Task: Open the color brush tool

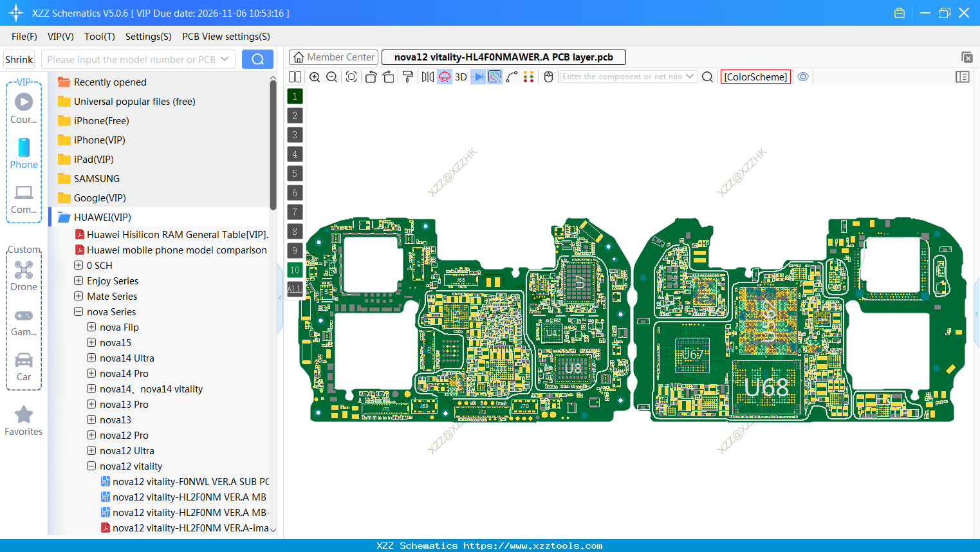Action: coord(407,77)
